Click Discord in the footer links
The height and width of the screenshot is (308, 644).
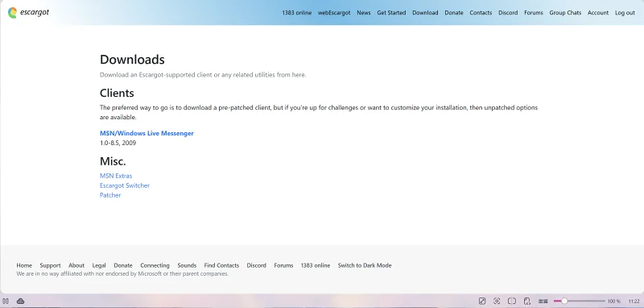click(256, 265)
